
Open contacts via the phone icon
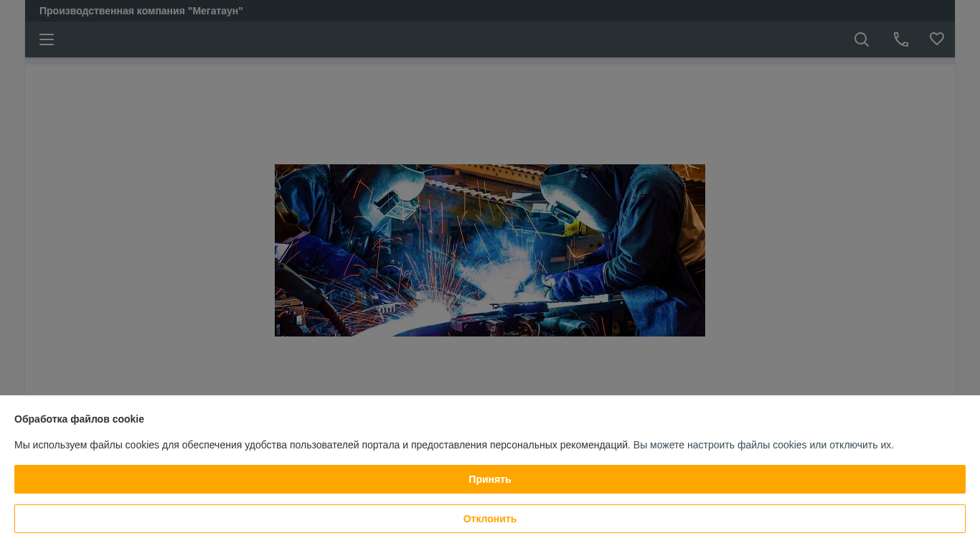(x=900, y=39)
